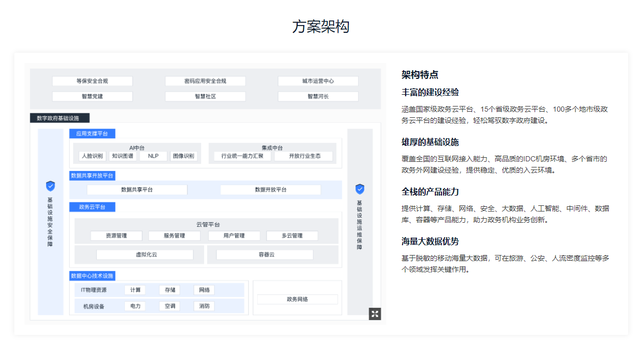Viewport: 644px width, 360px height.
Task: Click the 机房设备 row label
Action: tap(94, 306)
